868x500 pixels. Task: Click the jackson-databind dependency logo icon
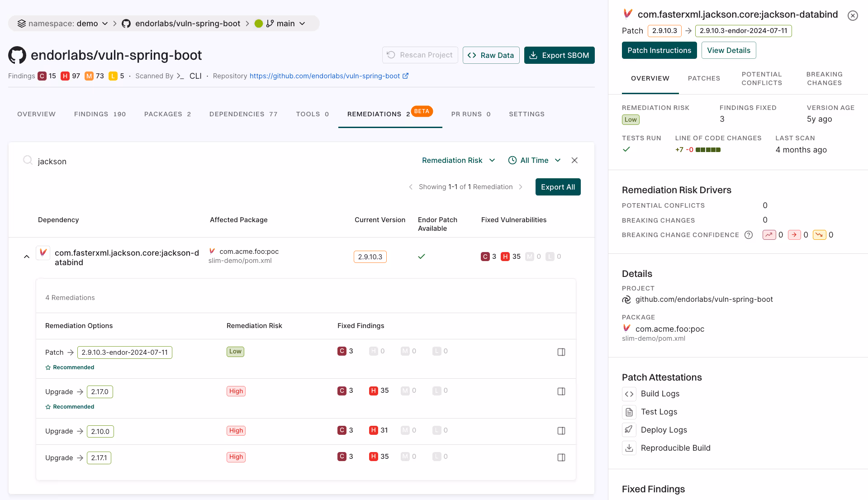click(43, 252)
